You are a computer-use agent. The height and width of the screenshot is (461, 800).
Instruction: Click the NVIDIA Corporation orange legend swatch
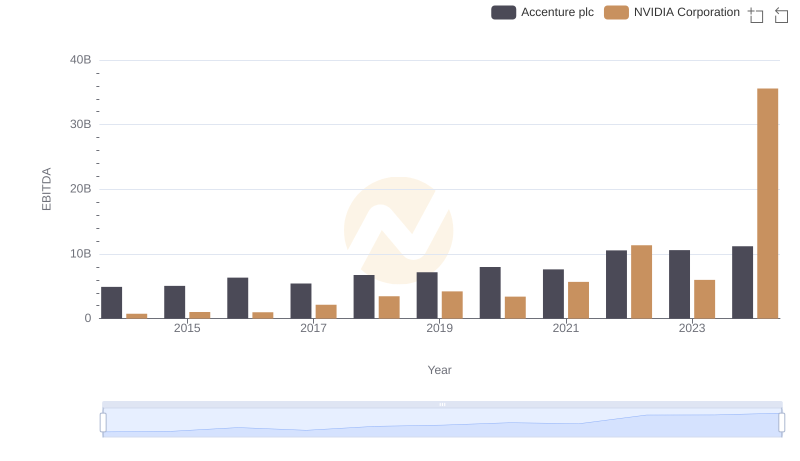[617, 12]
